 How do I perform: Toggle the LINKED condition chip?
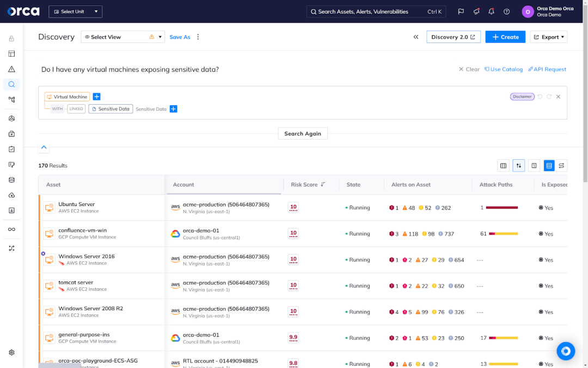[76, 109]
